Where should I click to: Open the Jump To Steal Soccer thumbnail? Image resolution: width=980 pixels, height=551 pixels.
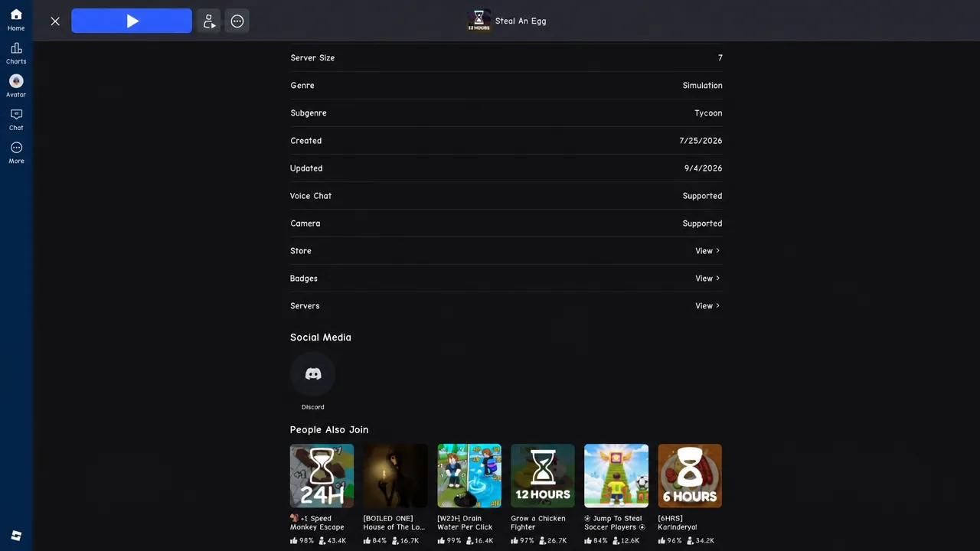(x=616, y=476)
